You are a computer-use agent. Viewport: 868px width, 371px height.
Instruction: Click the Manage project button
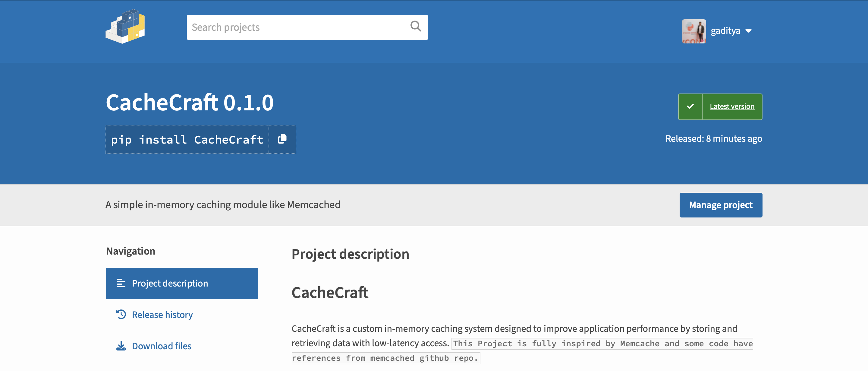[x=721, y=205]
